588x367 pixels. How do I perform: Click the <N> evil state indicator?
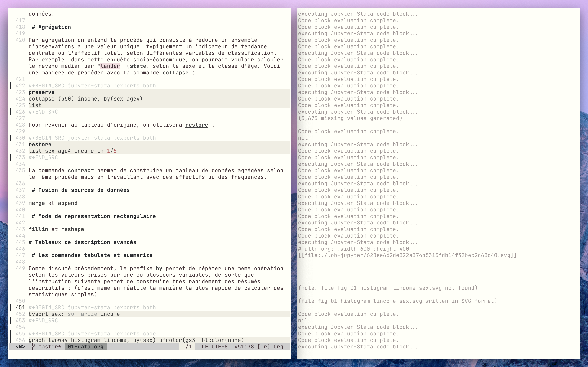(x=20, y=347)
